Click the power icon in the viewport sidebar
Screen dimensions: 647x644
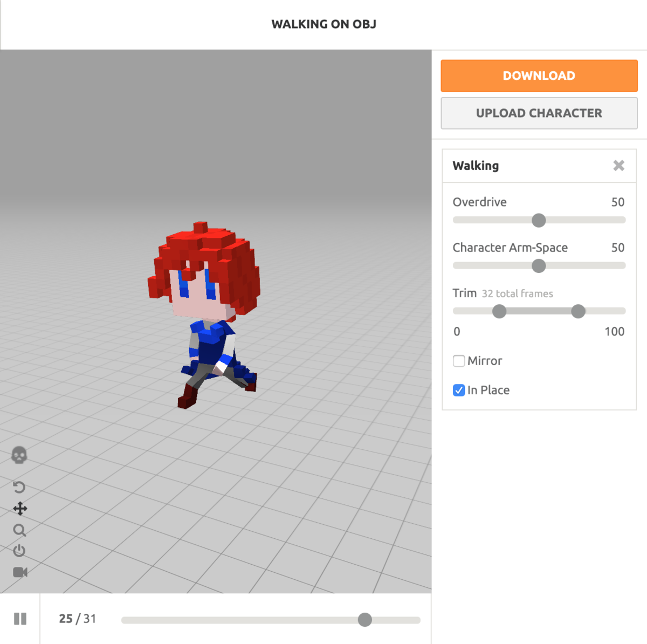click(20, 551)
